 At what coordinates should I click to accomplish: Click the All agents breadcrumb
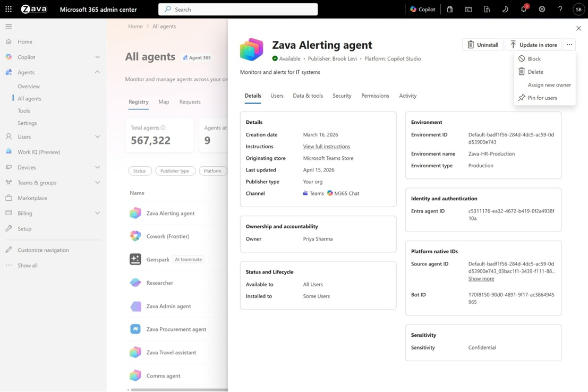(x=164, y=26)
